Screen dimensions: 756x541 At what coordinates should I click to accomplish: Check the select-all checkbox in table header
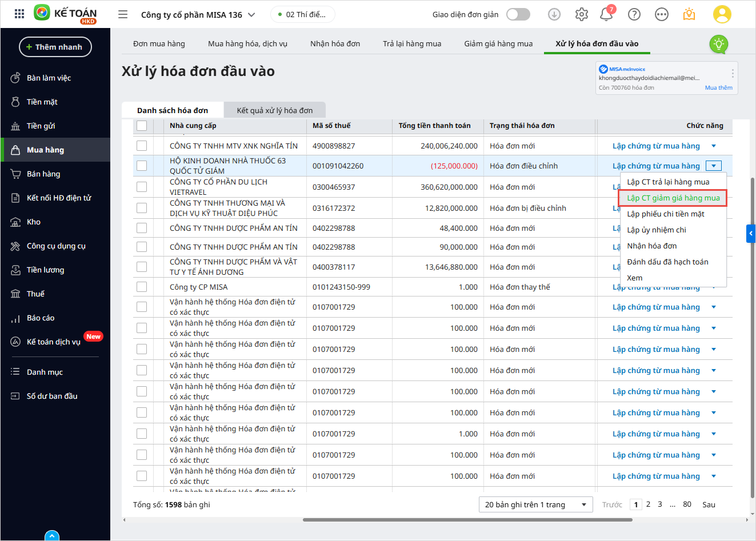142,126
